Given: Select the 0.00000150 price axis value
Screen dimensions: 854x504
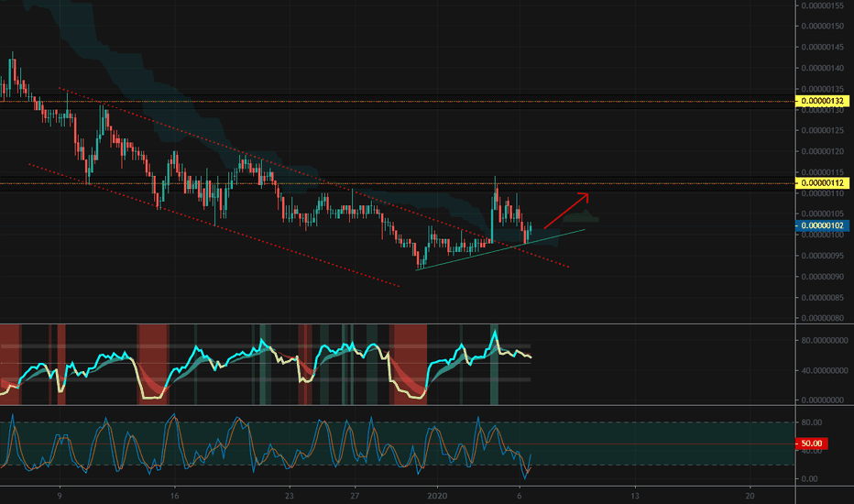Looking at the screenshot, I should (x=823, y=27).
